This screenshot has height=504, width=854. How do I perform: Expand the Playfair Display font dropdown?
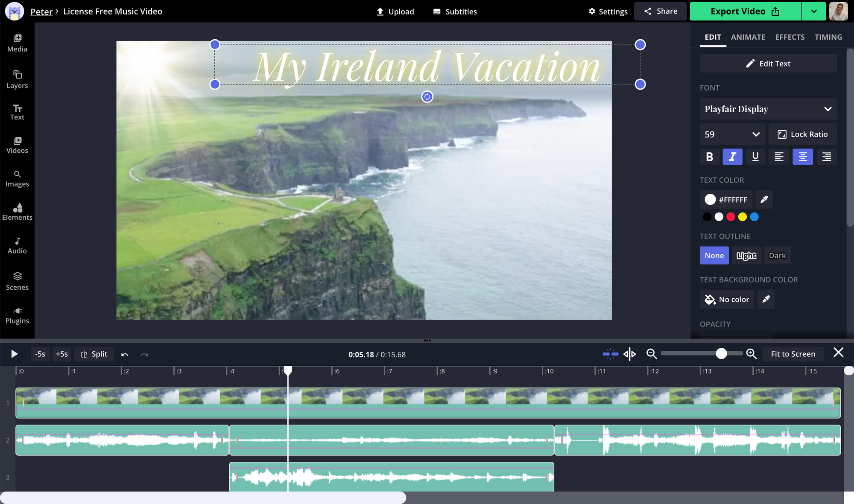[768, 109]
